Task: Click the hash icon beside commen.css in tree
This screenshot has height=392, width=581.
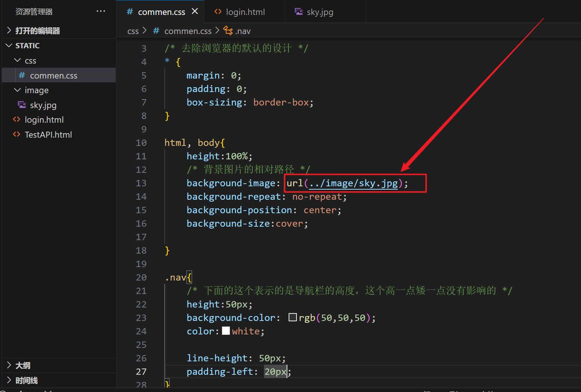Action: (x=22, y=75)
